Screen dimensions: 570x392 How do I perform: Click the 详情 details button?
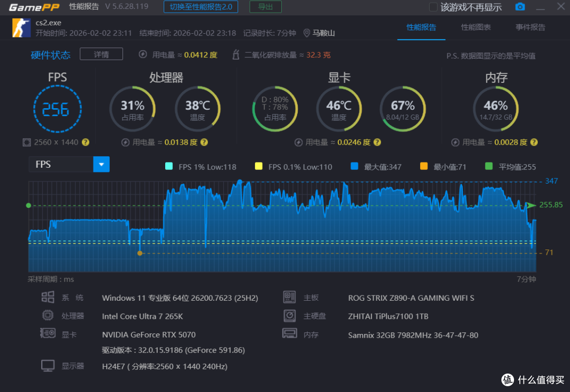[101, 54]
